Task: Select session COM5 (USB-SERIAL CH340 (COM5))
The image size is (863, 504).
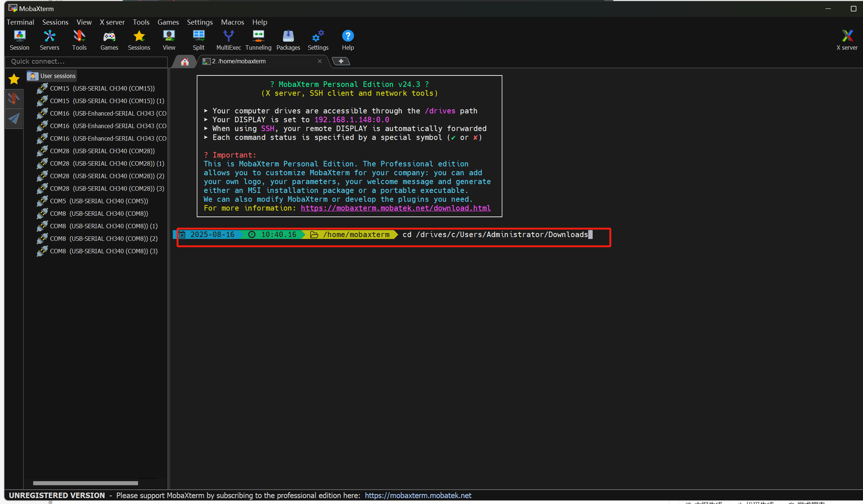Action: [x=92, y=201]
